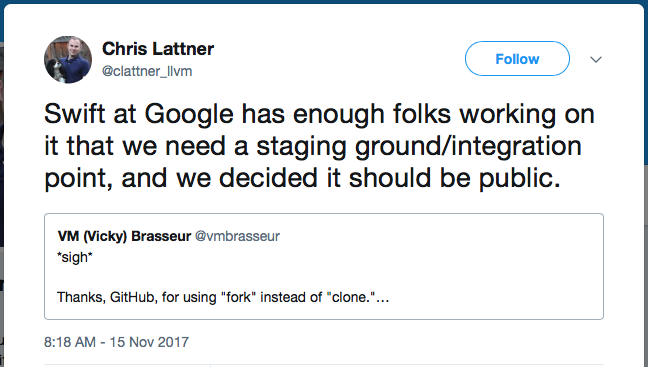Open Chris Lattner's profile avatar
Viewport: 648px width, 367px height.
coord(68,60)
